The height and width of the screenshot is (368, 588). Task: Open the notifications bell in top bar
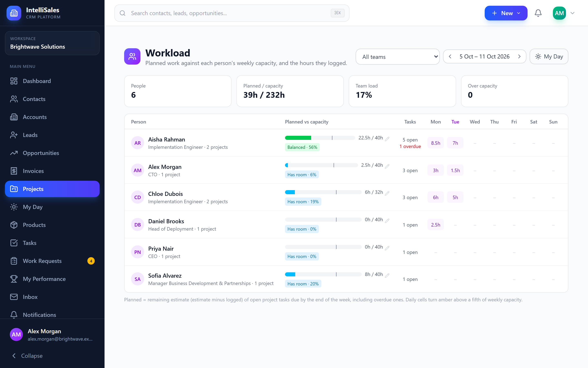[x=538, y=13]
